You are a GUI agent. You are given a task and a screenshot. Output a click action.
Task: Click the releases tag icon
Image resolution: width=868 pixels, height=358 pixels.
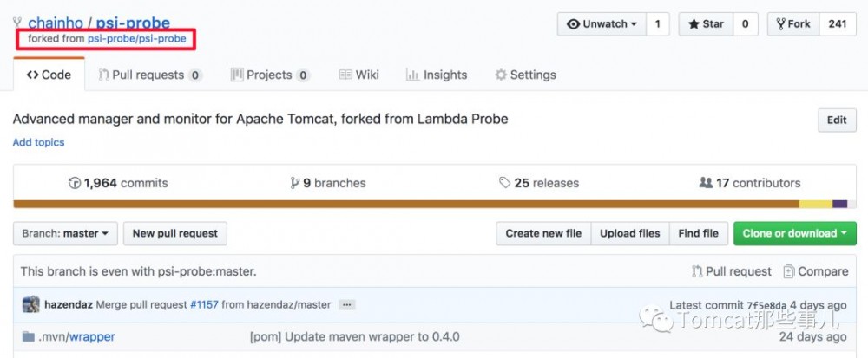click(x=504, y=183)
